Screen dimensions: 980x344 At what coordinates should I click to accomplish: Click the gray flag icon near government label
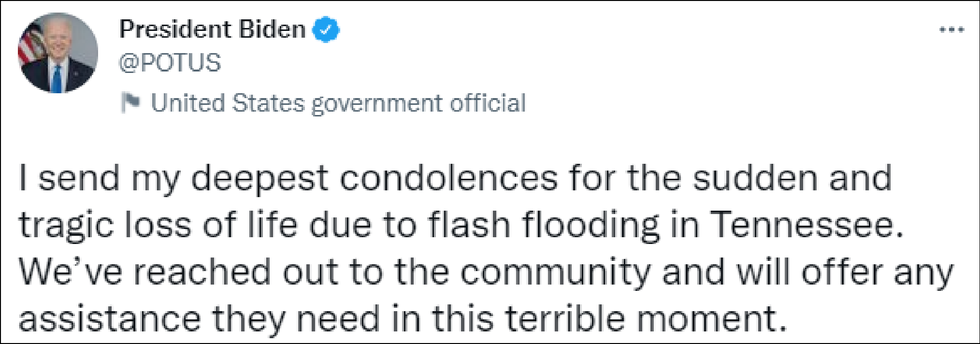pyautogui.click(x=130, y=102)
